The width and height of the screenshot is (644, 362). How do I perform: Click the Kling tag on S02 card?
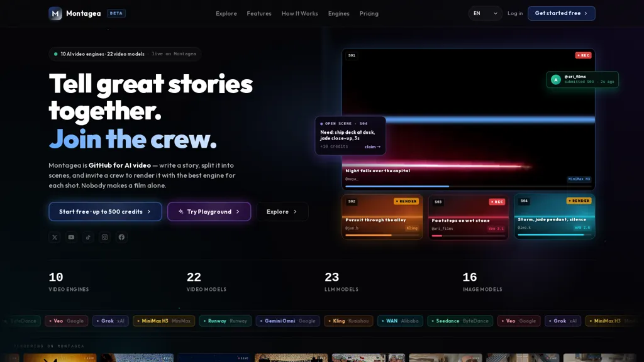pos(412,228)
